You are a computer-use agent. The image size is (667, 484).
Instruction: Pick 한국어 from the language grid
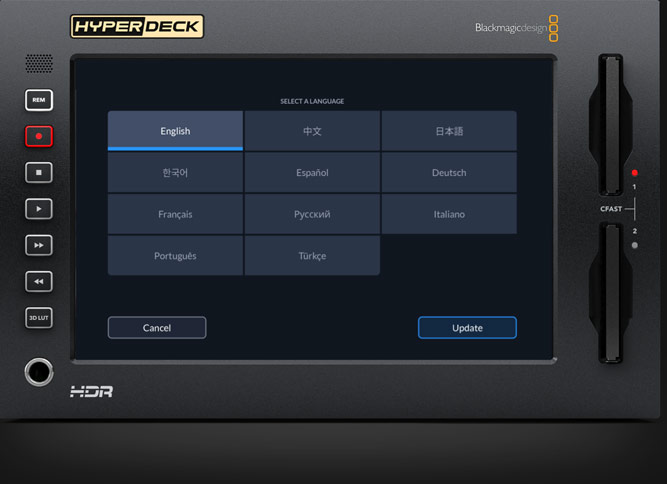point(175,173)
